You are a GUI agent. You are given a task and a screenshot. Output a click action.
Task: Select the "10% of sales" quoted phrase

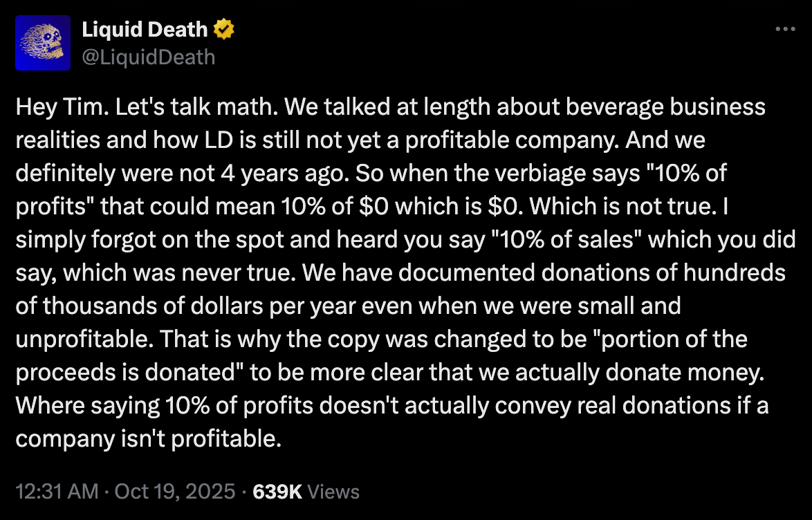[566, 240]
